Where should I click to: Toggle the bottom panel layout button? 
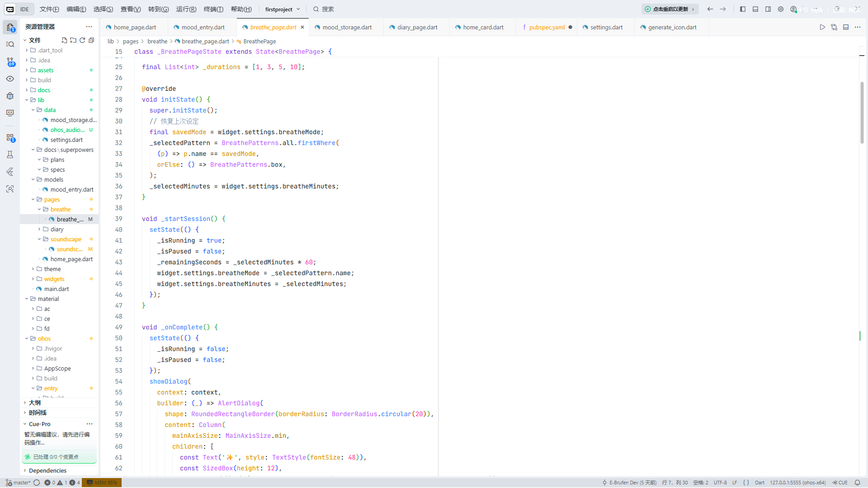click(x=755, y=9)
